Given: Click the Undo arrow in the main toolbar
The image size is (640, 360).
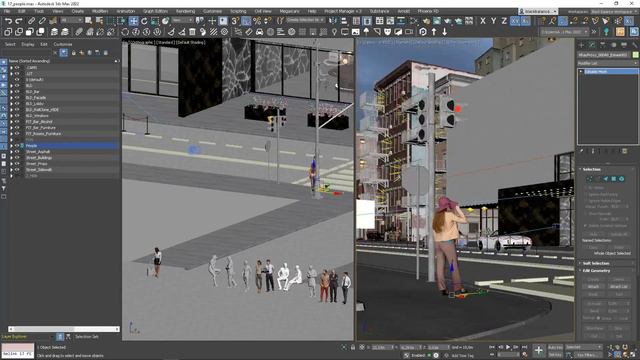Looking at the screenshot, I should (x=8, y=21).
